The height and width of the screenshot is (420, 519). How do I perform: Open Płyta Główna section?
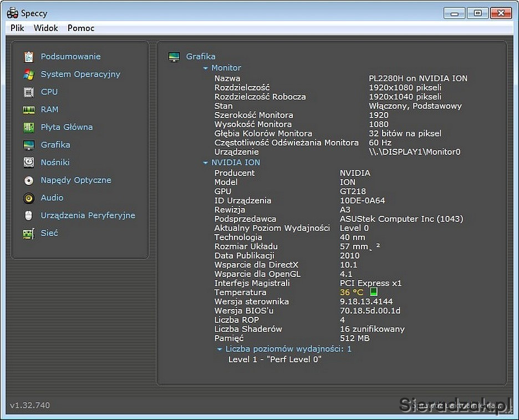click(67, 127)
